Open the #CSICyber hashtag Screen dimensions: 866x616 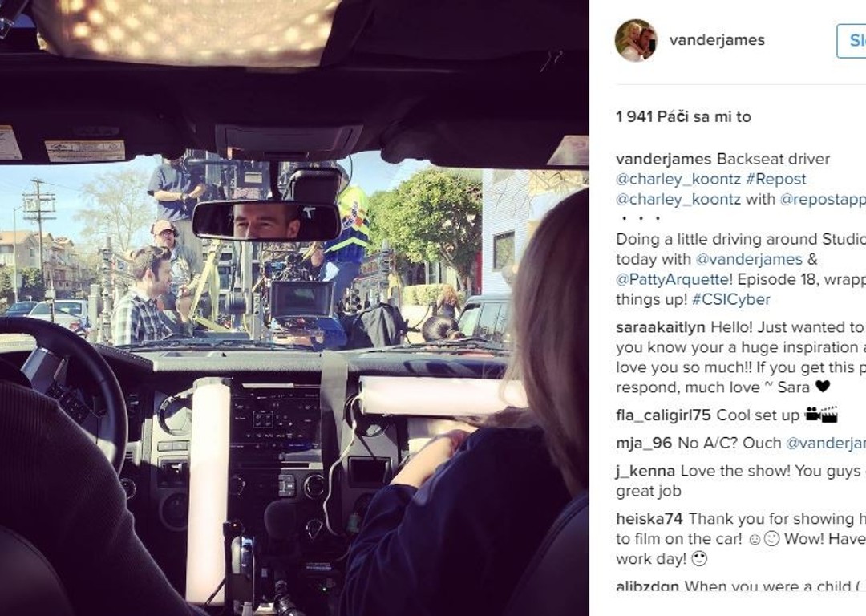[x=730, y=299]
